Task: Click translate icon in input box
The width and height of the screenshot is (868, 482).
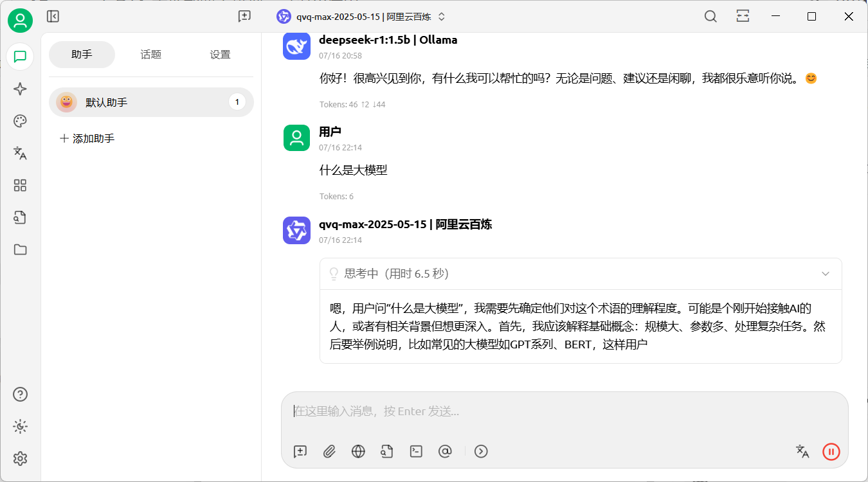Action: (802, 451)
